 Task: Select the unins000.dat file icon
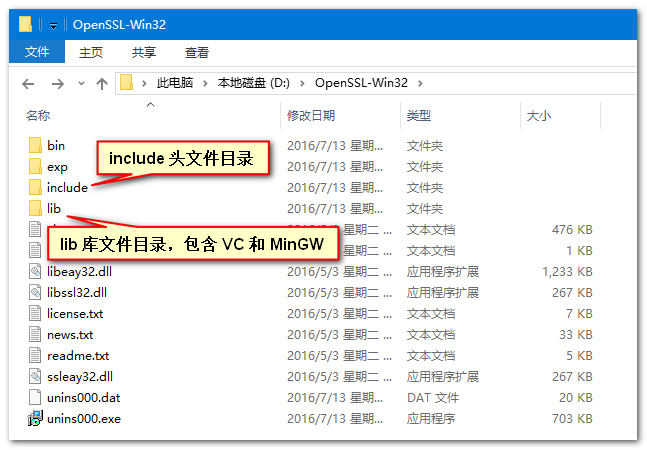pos(35,398)
